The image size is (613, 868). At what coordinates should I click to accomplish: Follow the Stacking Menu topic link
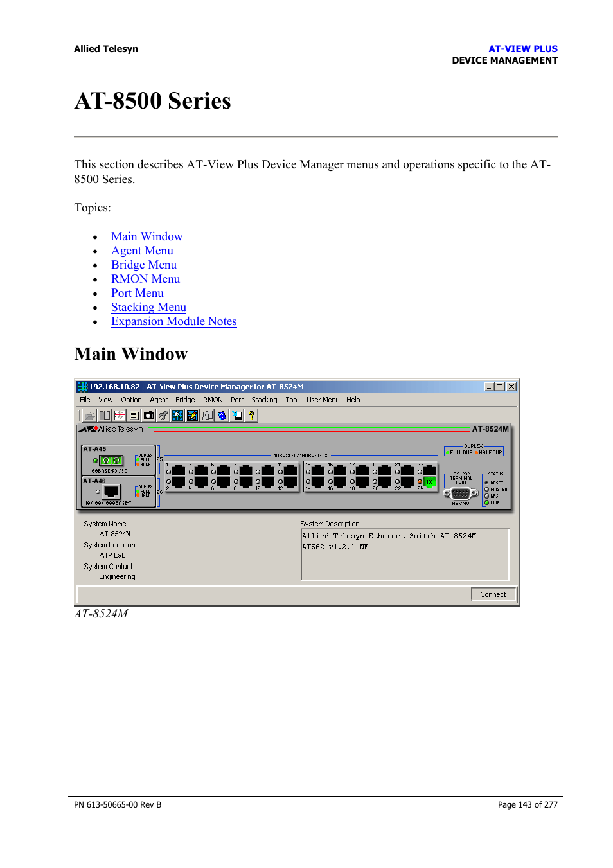point(148,307)
